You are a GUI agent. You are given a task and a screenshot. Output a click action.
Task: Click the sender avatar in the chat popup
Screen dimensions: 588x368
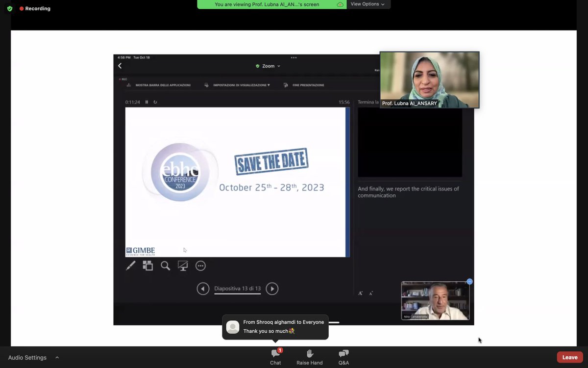click(x=233, y=327)
